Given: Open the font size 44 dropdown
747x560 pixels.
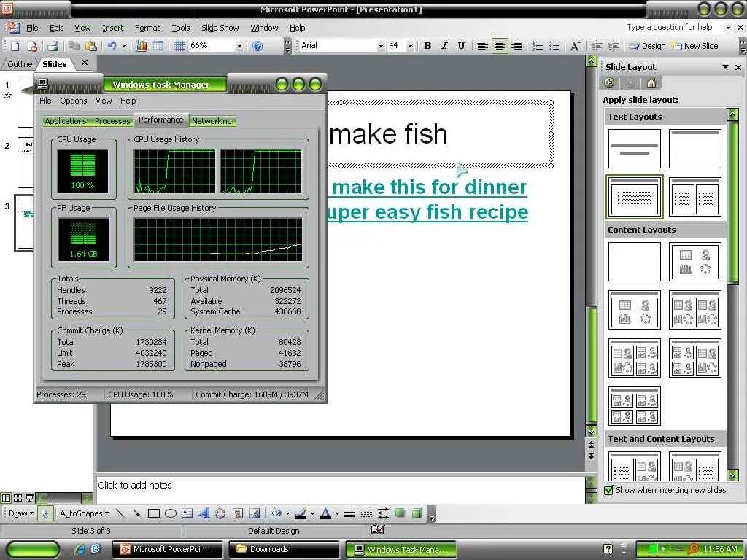Looking at the screenshot, I should 410,46.
